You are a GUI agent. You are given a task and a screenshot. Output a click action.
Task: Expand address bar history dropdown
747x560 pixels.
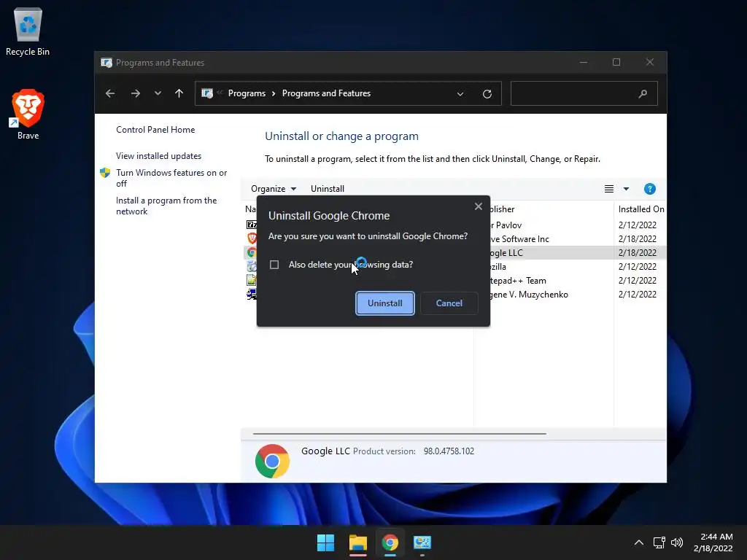tap(460, 94)
